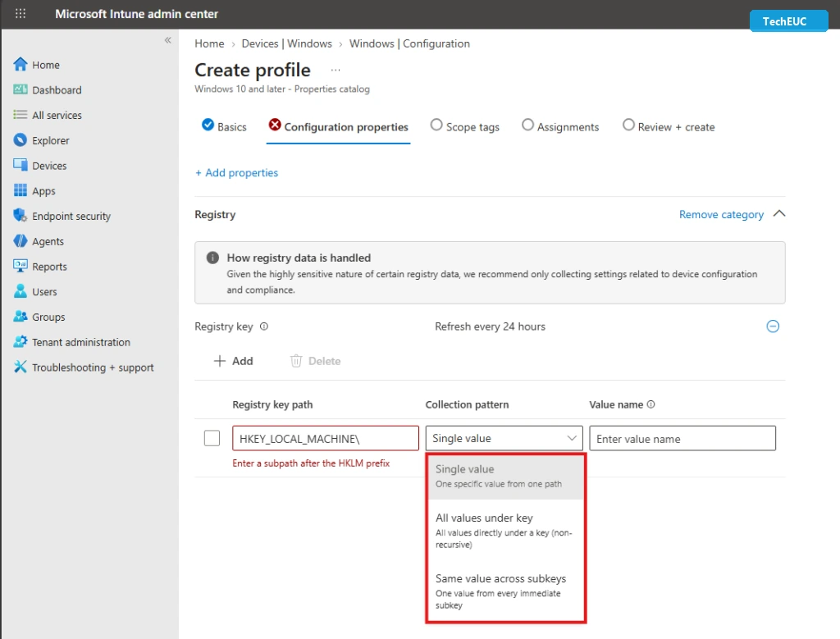This screenshot has width=840, height=639.
Task: Go to the Assignments step
Action: pyautogui.click(x=560, y=126)
